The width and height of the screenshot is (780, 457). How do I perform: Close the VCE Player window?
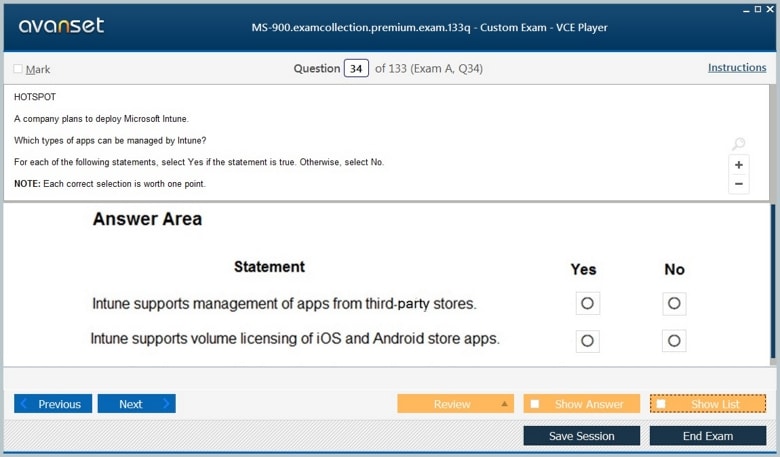769,8
